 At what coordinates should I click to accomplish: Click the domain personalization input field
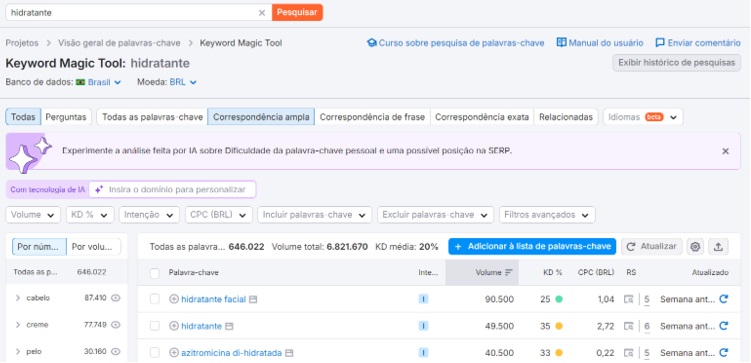coord(172,190)
